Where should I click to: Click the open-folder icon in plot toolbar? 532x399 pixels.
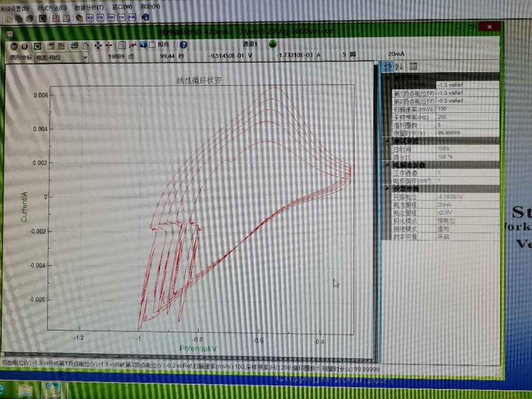[x=51, y=46]
